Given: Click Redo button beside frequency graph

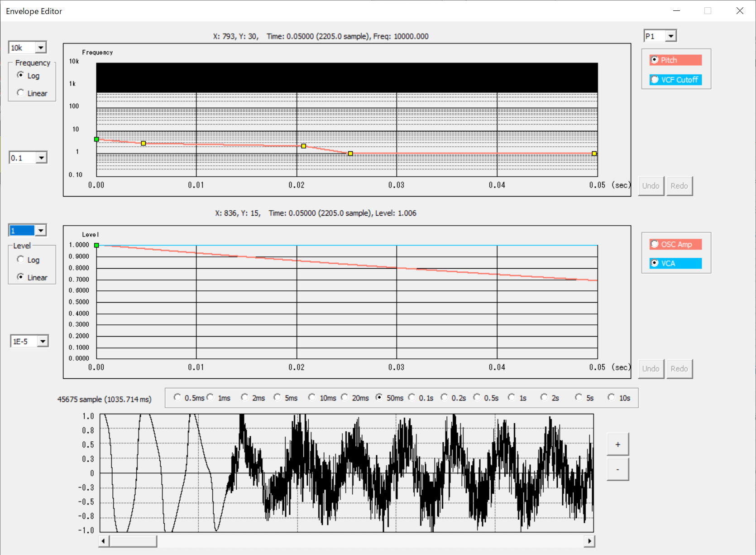Looking at the screenshot, I should click(679, 186).
